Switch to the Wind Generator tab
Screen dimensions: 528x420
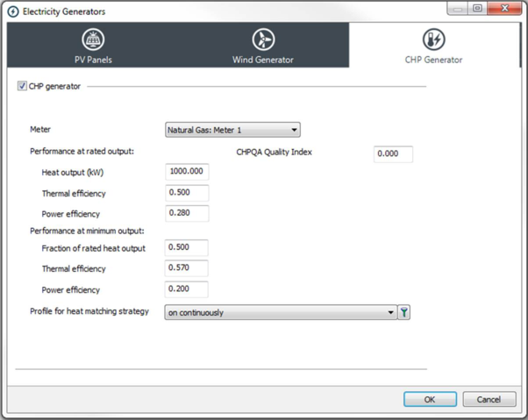pyautogui.click(x=263, y=46)
